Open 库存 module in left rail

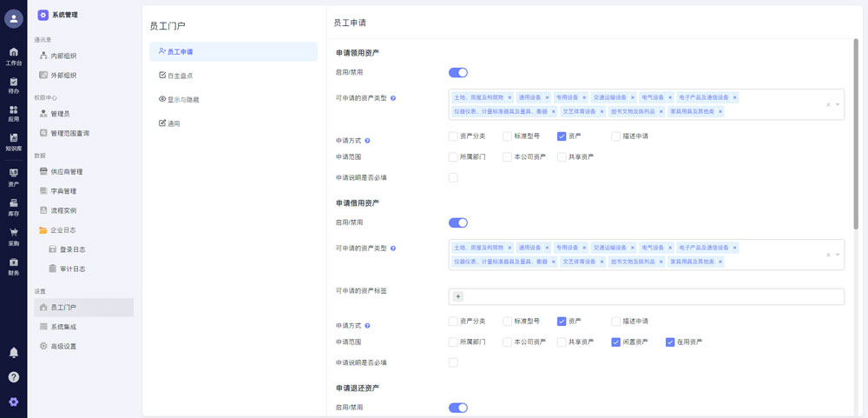[13, 208]
